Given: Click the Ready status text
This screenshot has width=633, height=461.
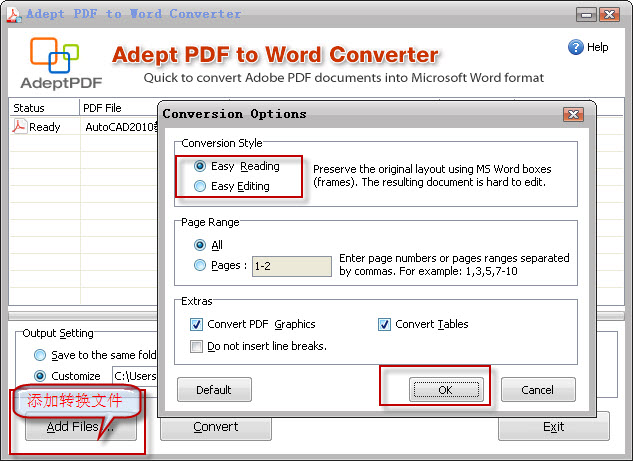Looking at the screenshot, I should click(45, 127).
